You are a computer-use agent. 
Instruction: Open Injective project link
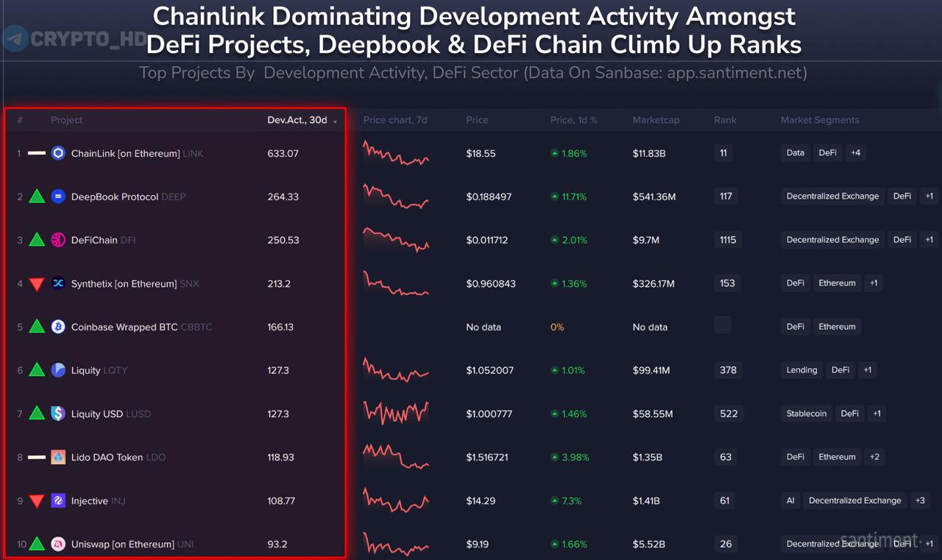(90, 501)
